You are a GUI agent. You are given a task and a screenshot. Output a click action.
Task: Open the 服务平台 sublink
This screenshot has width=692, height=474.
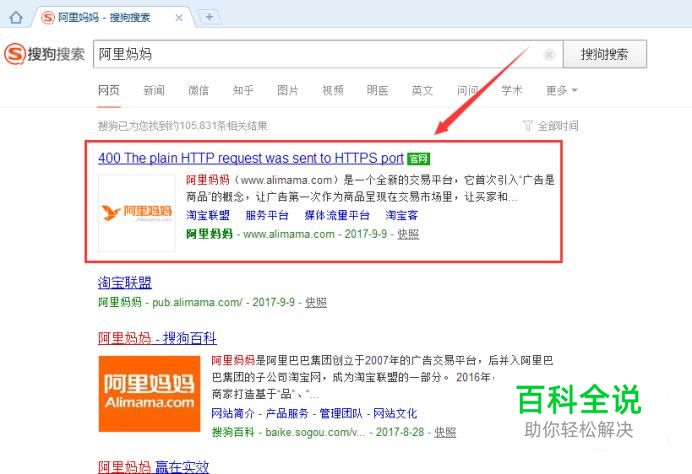coord(267,215)
